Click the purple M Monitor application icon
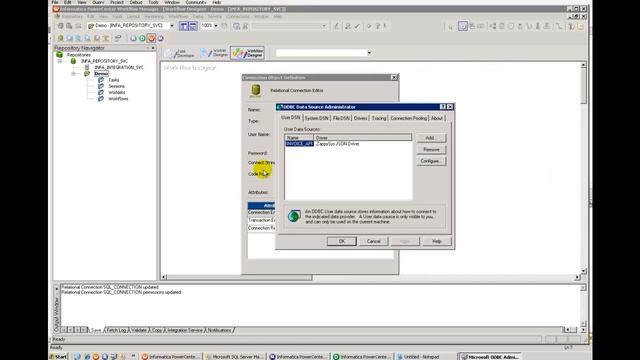 (x=160, y=38)
